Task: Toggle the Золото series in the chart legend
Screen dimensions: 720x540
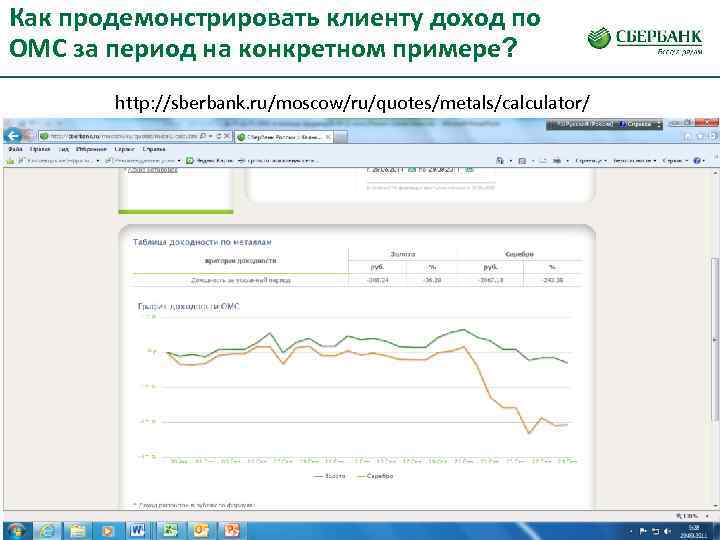Action: pyautogui.click(x=329, y=476)
